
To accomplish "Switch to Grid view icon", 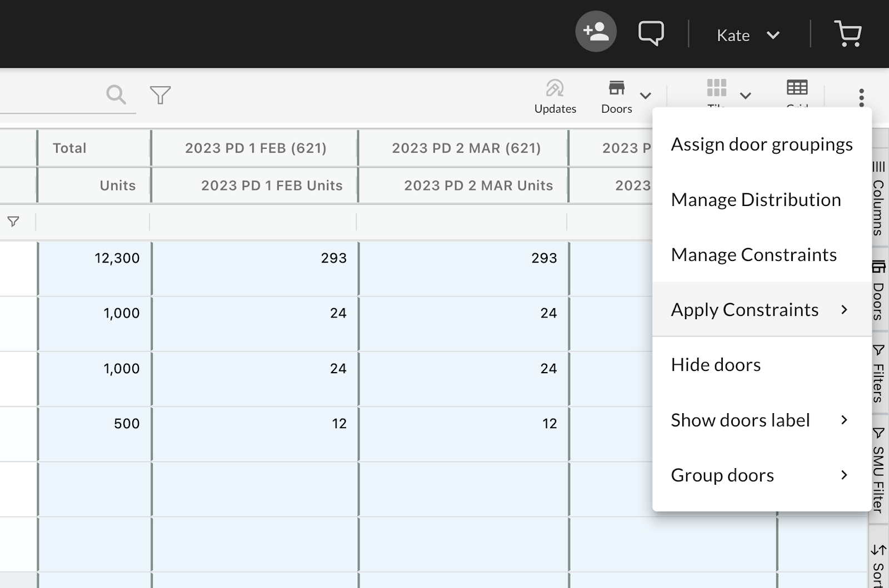I will click(x=797, y=88).
